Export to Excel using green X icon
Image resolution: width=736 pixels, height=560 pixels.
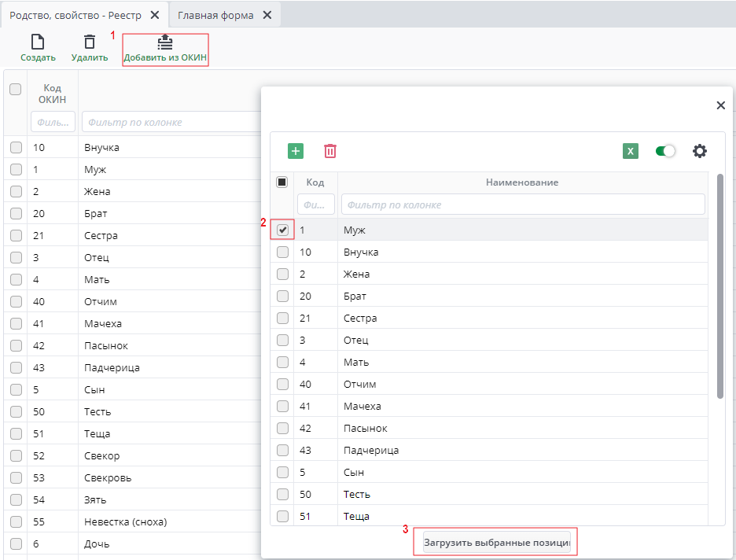(x=631, y=151)
